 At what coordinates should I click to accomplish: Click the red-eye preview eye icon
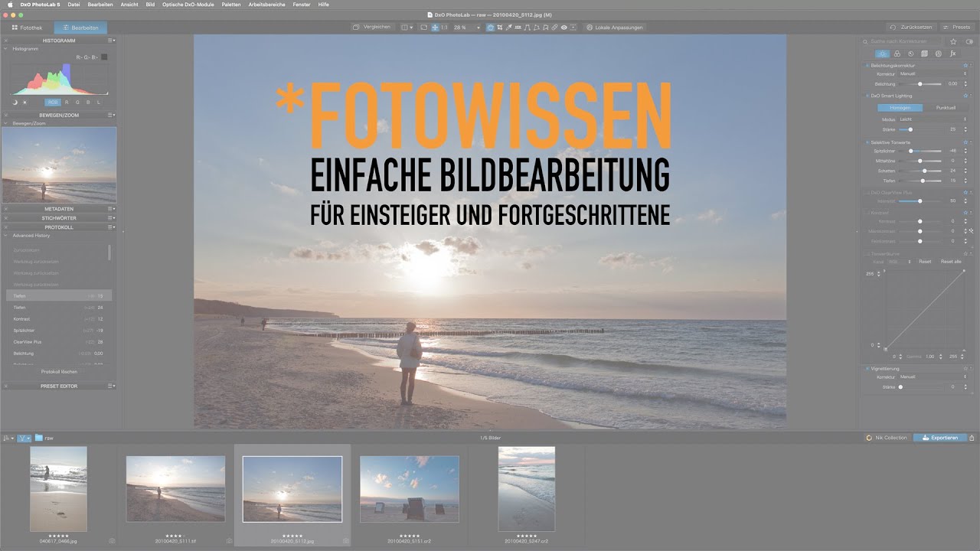pyautogui.click(x=563, y=28)
